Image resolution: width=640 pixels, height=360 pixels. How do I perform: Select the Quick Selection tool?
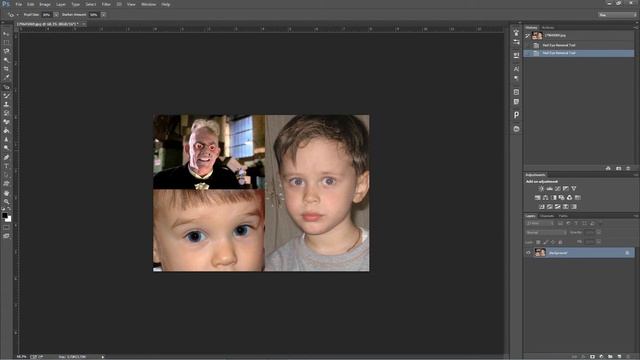click(6, 60)
